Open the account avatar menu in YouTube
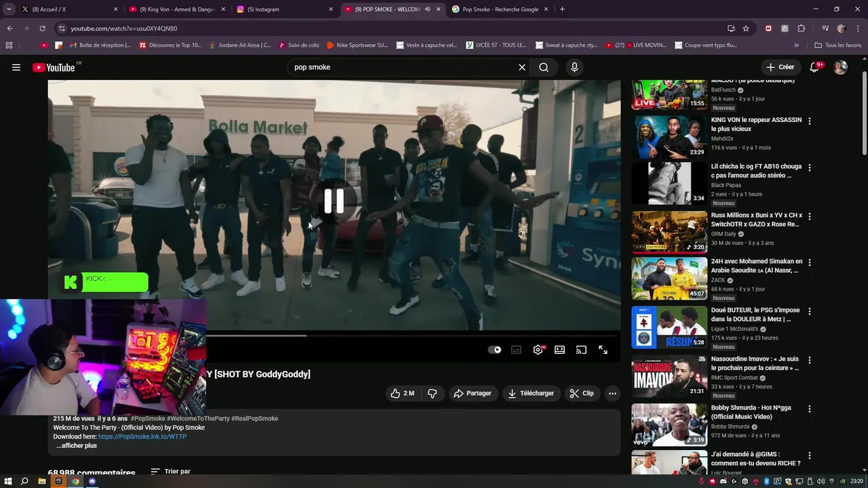Screen dimensions: 868x488 pos(840,67)
